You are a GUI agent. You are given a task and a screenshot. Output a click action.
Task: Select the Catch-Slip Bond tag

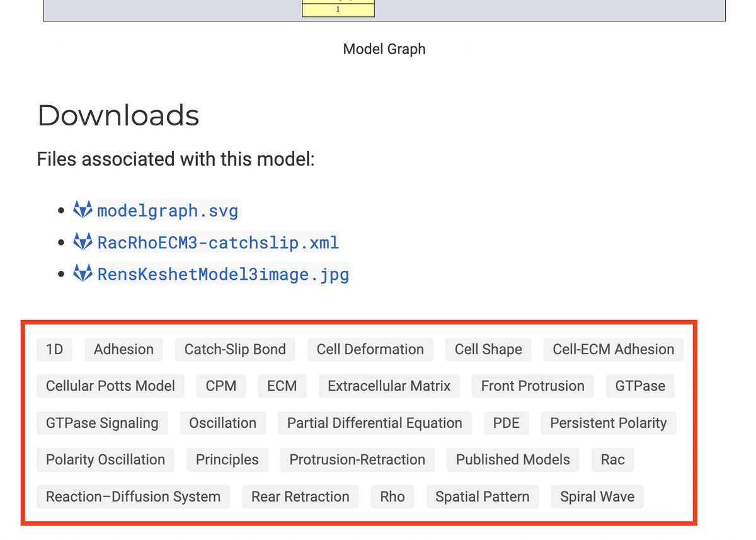235,349
